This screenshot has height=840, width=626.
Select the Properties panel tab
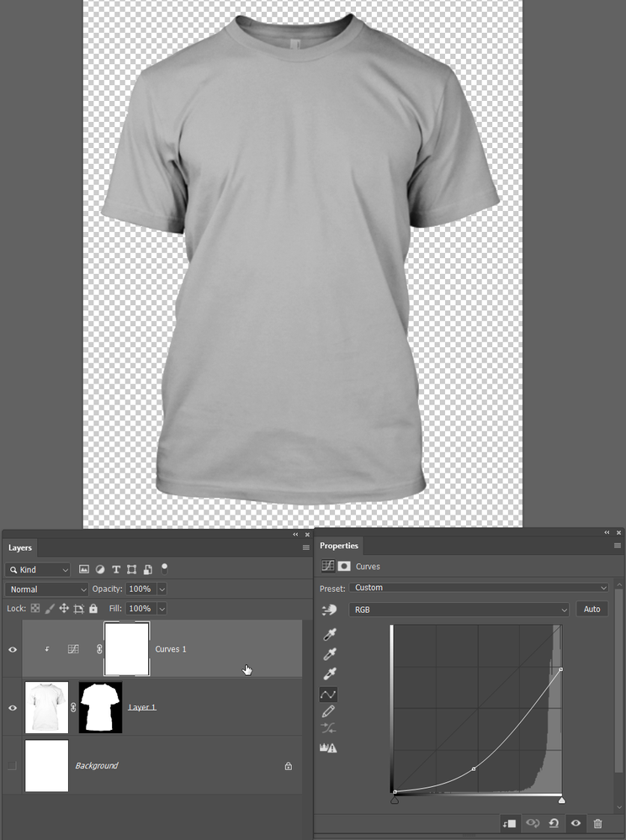pyautogui.click(x=339, y=546)
